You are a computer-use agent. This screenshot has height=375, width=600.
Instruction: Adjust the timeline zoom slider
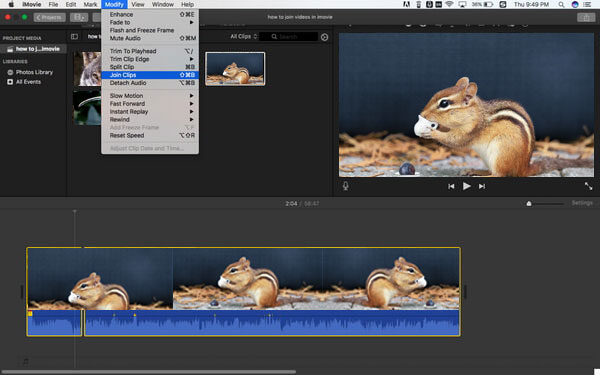[x=545, y=204]
